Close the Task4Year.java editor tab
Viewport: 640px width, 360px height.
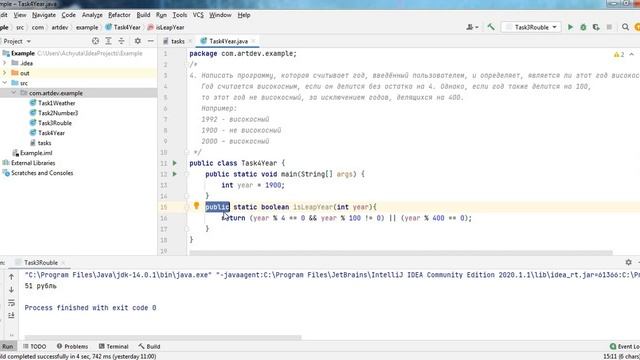(253, 41)
